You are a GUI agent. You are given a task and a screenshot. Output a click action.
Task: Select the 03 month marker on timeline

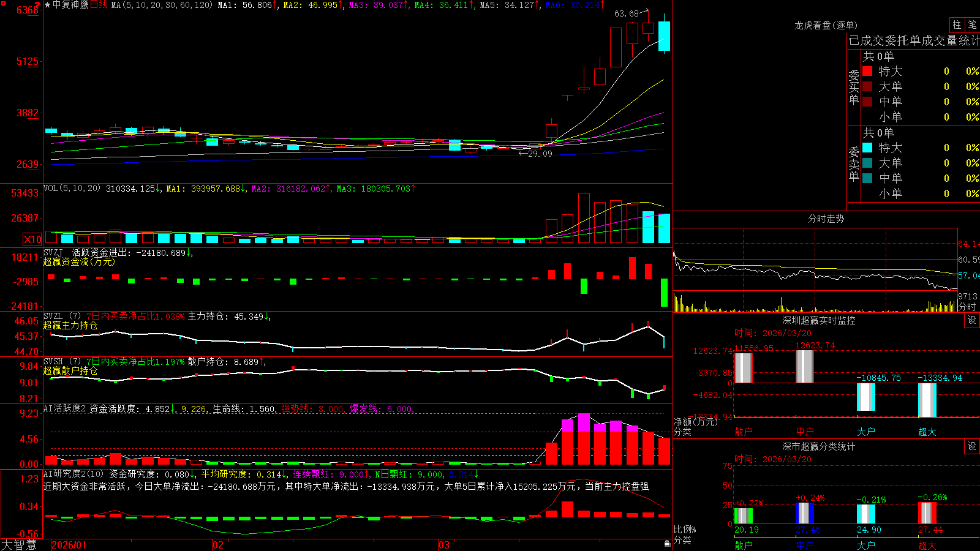click(444, 545)
